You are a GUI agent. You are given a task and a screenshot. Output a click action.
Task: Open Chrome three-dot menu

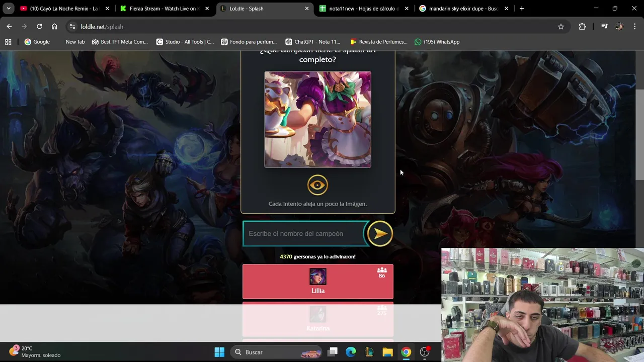634,27
